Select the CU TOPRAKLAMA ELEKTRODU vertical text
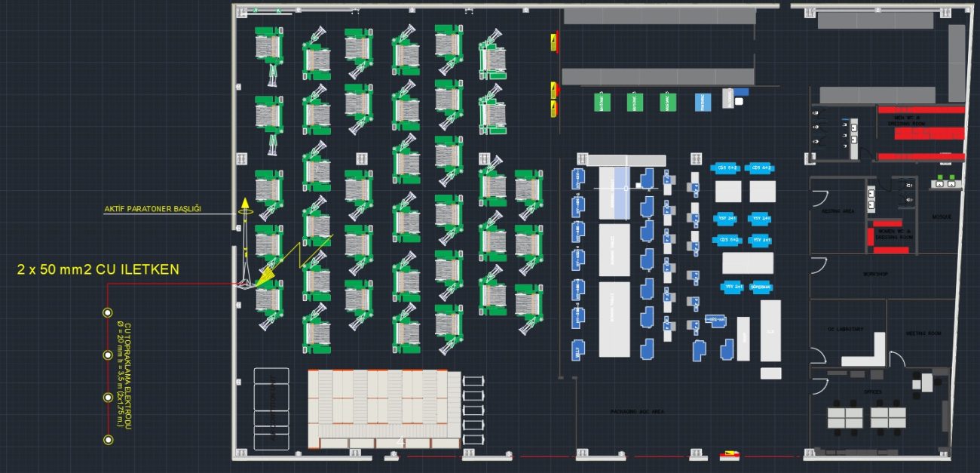Image resolution: width=980 pixels, height=473 pixels. 123,376
